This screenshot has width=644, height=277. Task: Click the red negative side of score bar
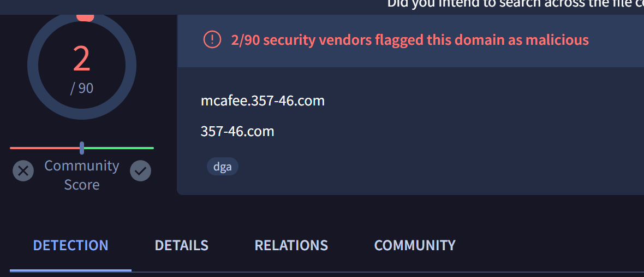click(45, 148)
